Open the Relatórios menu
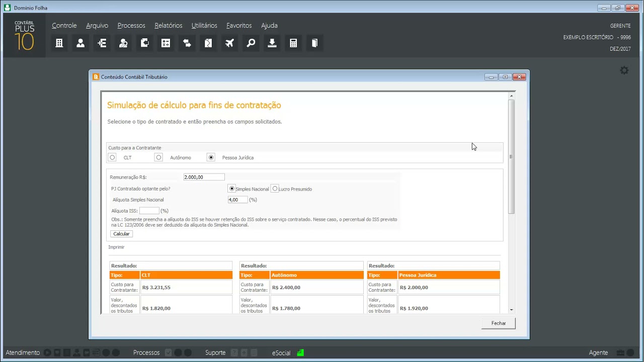This screenshot has height=362, width=644. pyautogui.click(x=169, y=26)
